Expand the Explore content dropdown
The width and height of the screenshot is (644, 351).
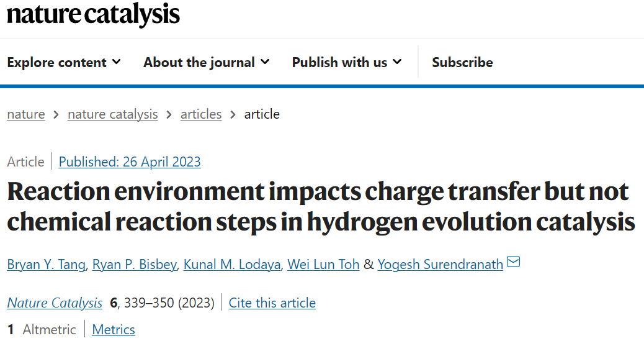(64, 62)
